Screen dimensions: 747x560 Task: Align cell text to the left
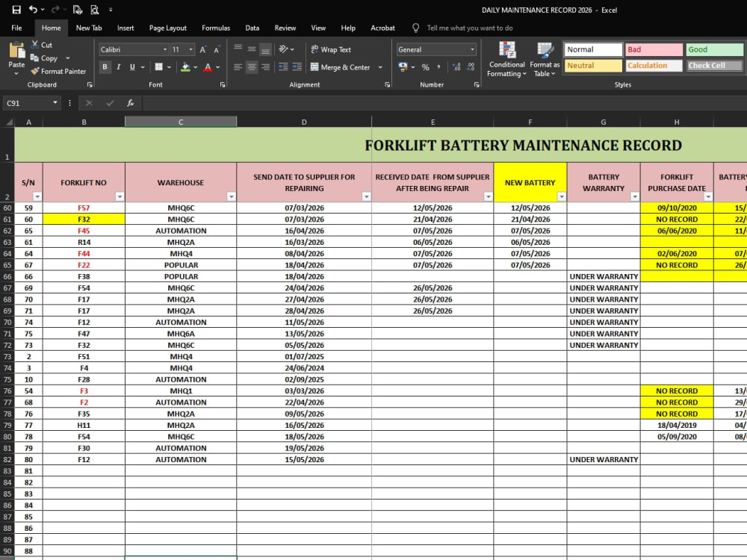pos(238,67)
